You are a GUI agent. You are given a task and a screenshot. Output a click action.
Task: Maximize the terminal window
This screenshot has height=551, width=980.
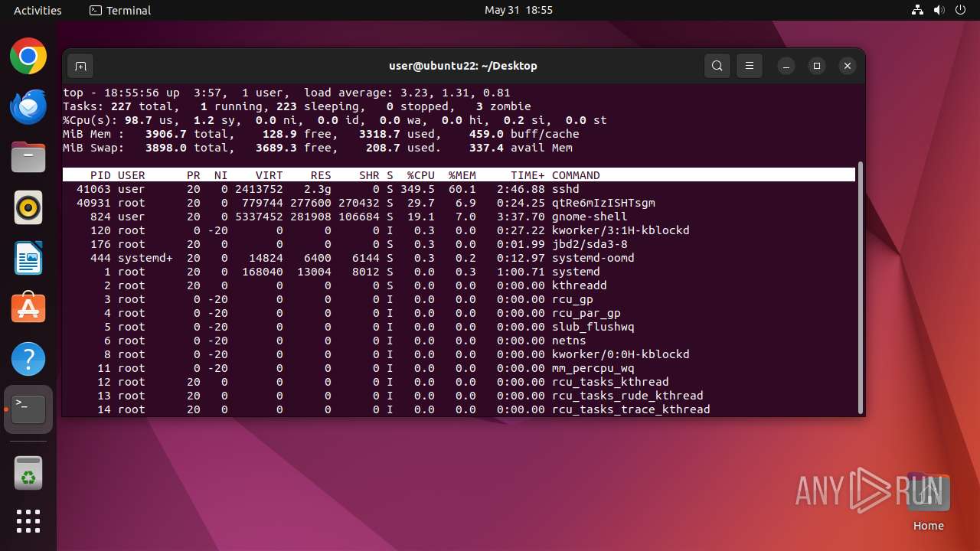817,66
